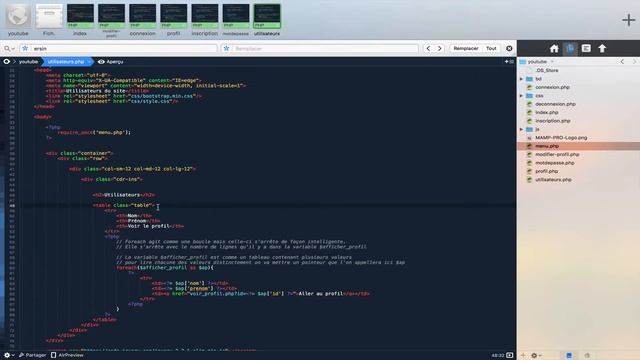Click the status bar icon beside 48:32
The image size is (640, 360).
click(510, 356)
